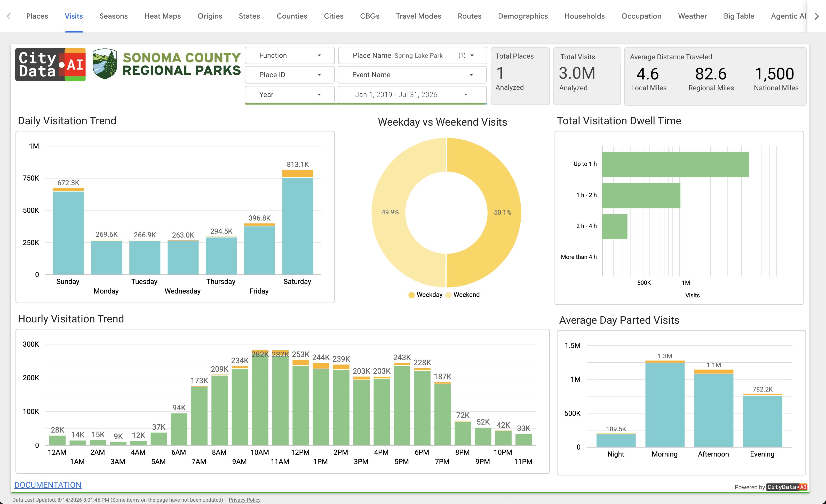This screenshot has height=504, width=826.
Task: Select the CBGs tab
Action: (370, 16)
